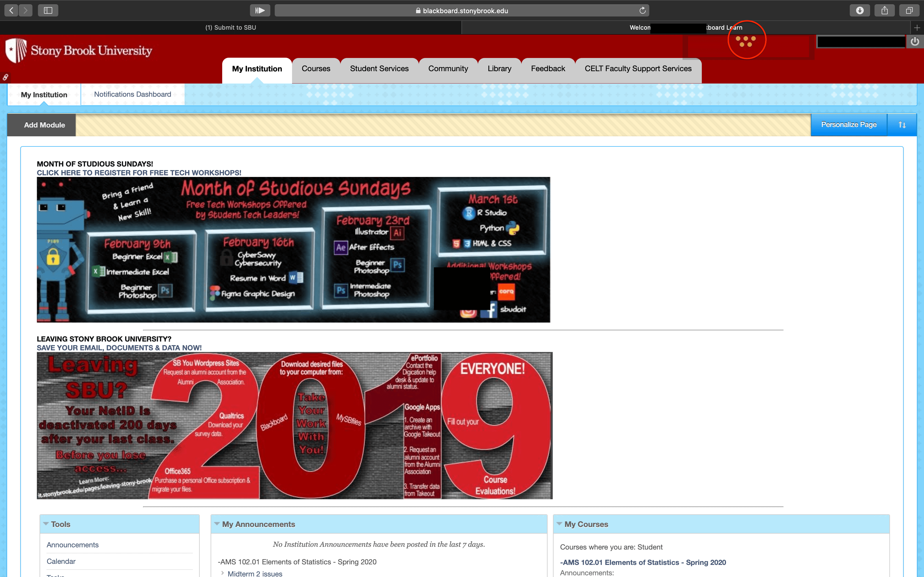Click the share icon in toolbar
924x577 pixels.
point(884,10)
